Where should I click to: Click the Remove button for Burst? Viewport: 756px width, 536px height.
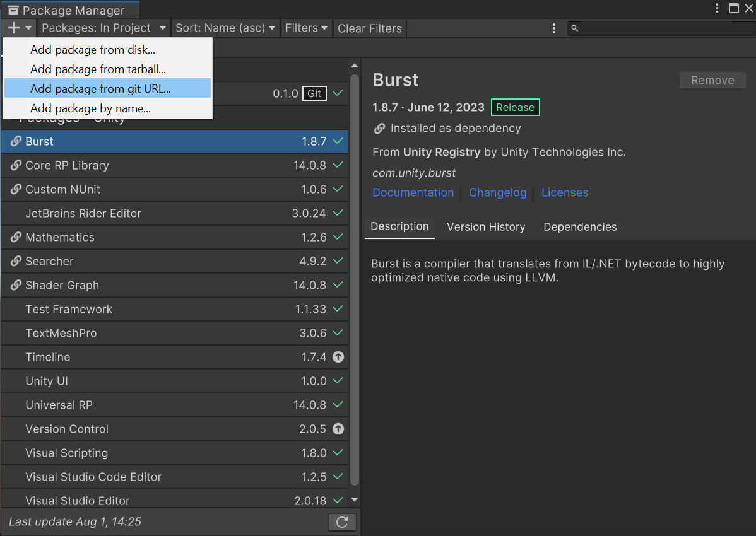(712, 80)
